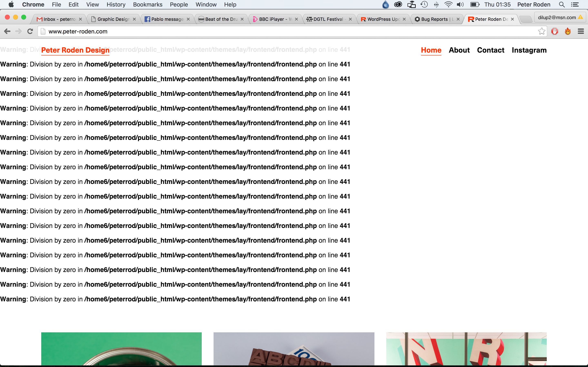This screenshot has height=367, width=588.
Task: Open the Wi-Fi menu
Action: [x=448, y=4]
